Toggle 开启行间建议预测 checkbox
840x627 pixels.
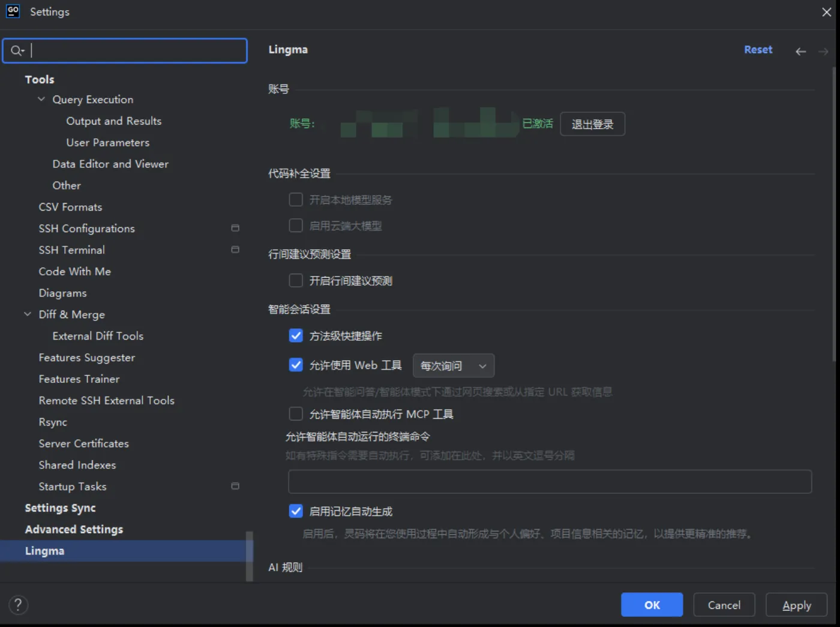click(x=296, y=280)
